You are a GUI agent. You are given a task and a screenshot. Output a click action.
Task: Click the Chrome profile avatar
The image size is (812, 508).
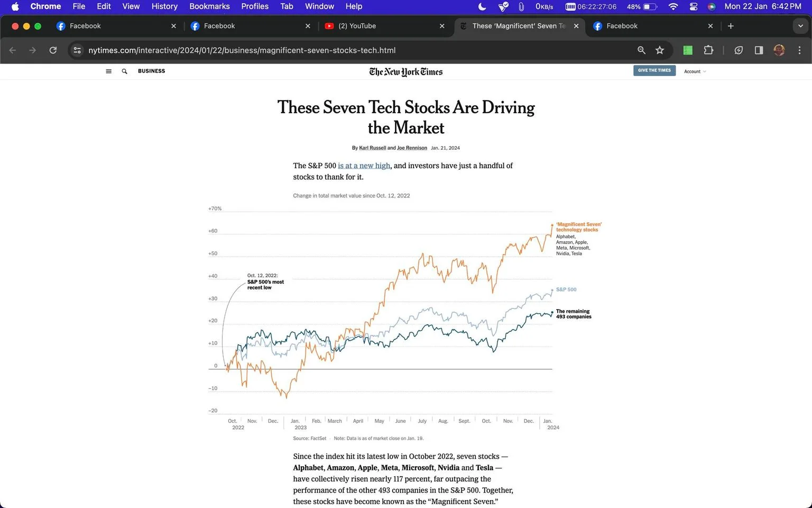point(779,50)
